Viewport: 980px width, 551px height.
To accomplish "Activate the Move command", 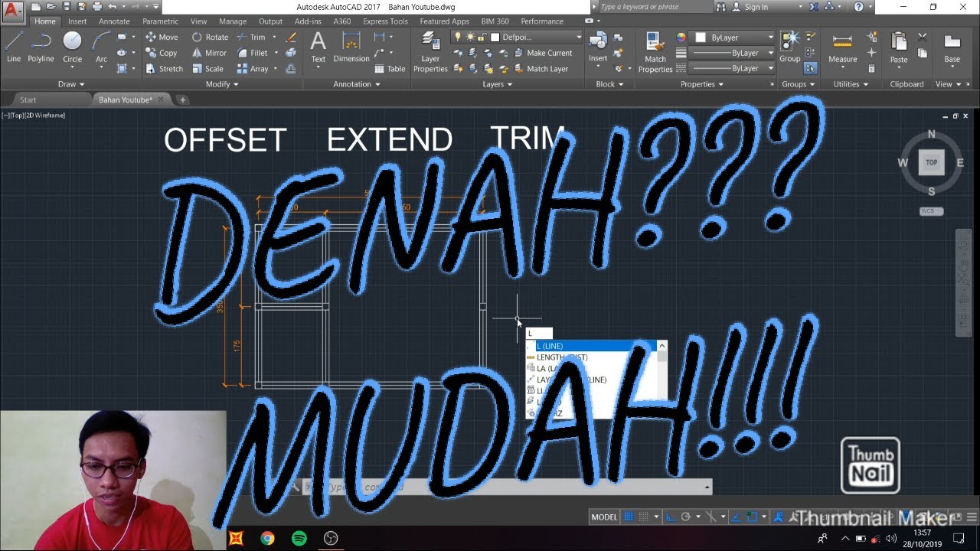I will 162,37.
